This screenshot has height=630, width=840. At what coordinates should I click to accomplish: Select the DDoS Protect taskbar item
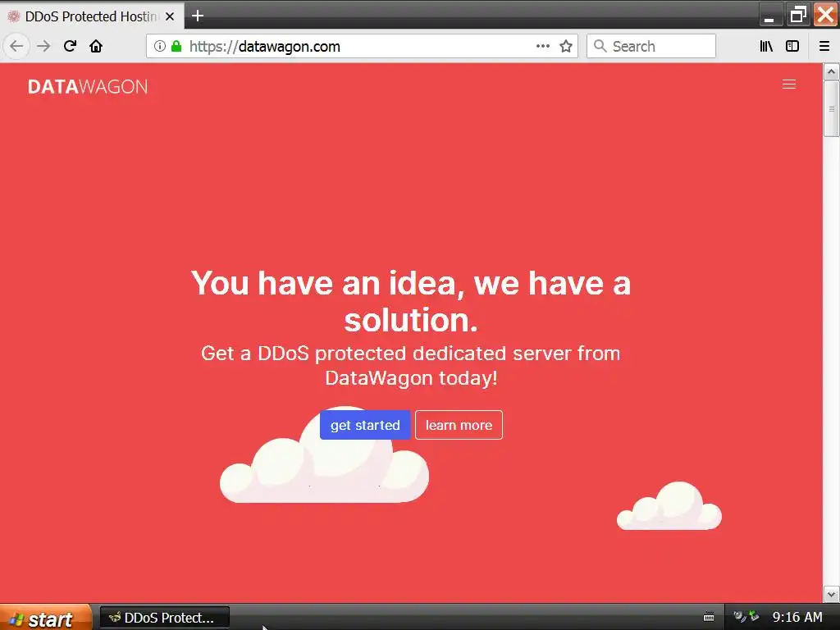[164, 618]
